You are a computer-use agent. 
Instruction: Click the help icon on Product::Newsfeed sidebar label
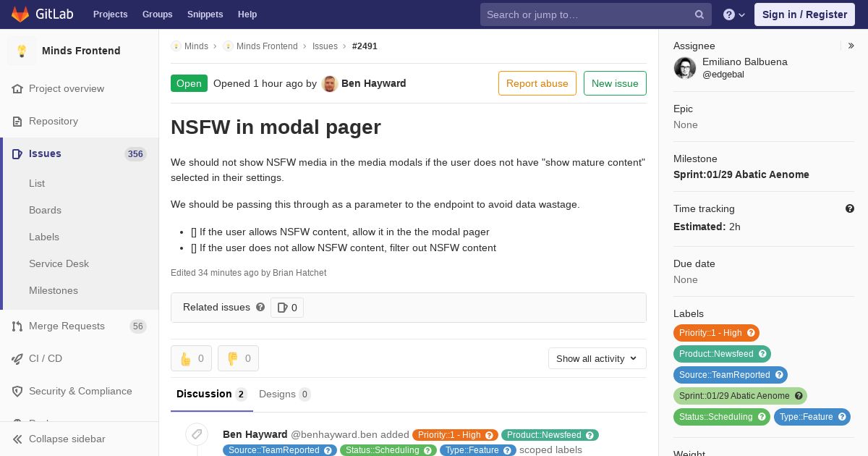tap(762, 354)
